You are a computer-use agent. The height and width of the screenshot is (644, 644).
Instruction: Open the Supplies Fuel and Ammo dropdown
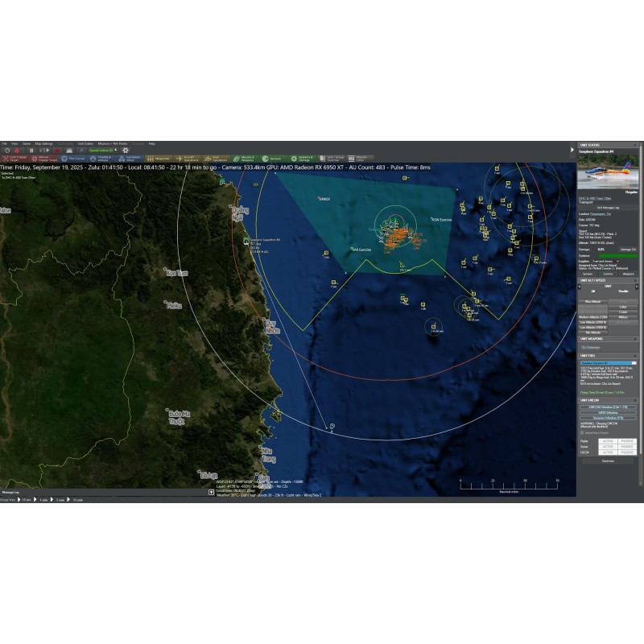click(x=605, y=261)
